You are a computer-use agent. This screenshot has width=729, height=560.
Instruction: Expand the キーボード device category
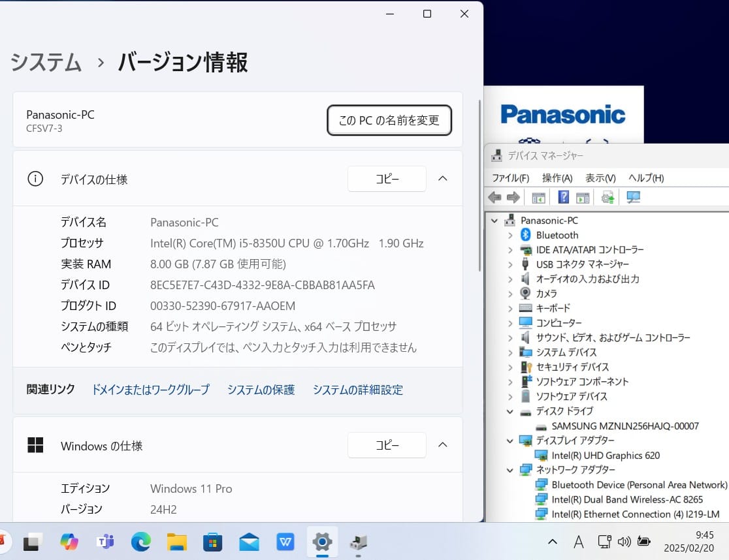point(510,308)
